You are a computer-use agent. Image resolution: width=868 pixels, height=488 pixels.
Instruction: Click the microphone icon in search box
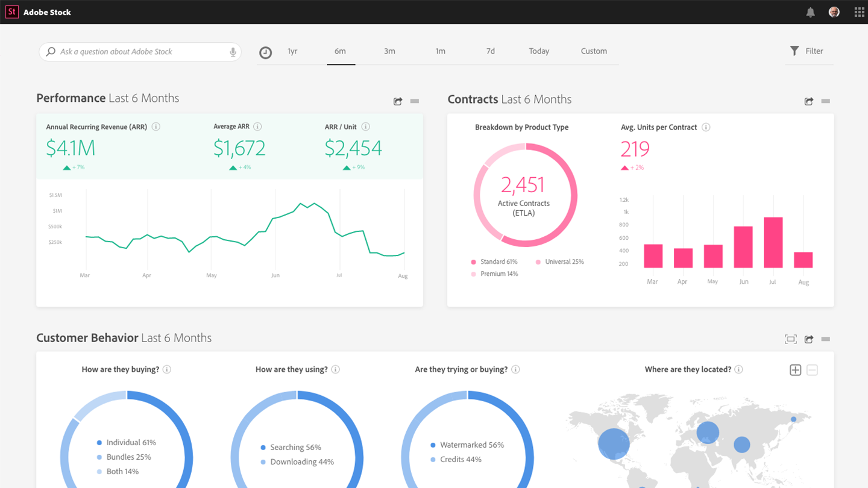click(233, 52)
